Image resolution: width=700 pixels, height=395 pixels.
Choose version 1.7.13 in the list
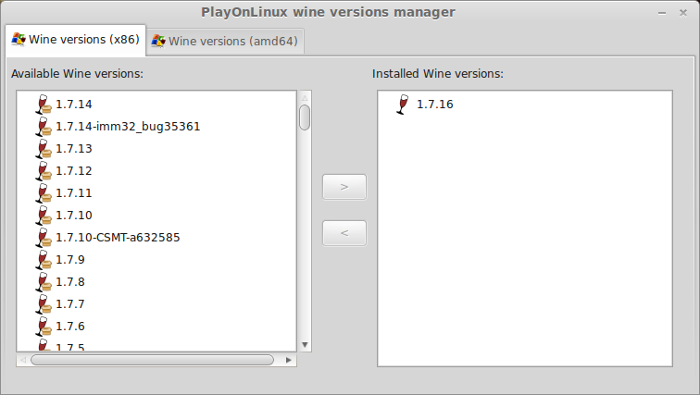[x=74, y=149]
